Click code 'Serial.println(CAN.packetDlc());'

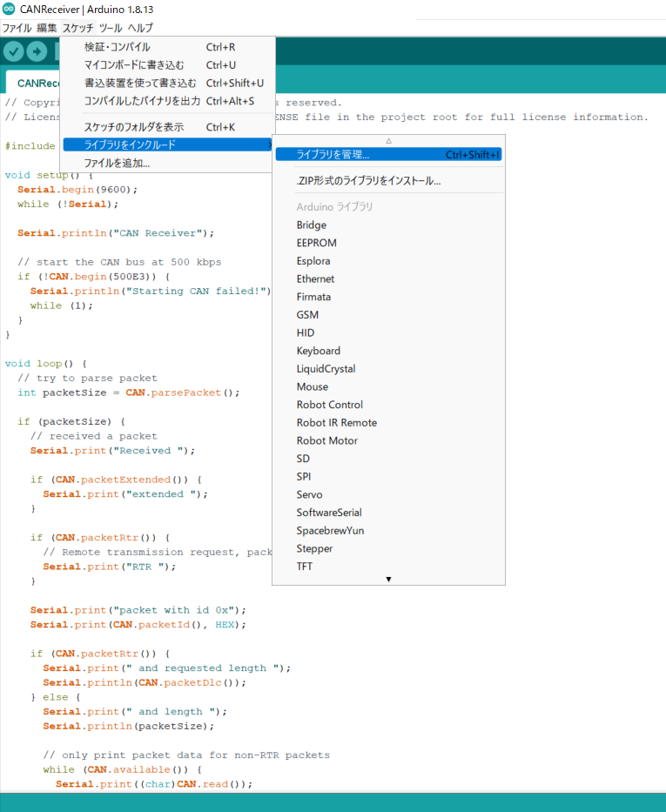coord(145,682)
